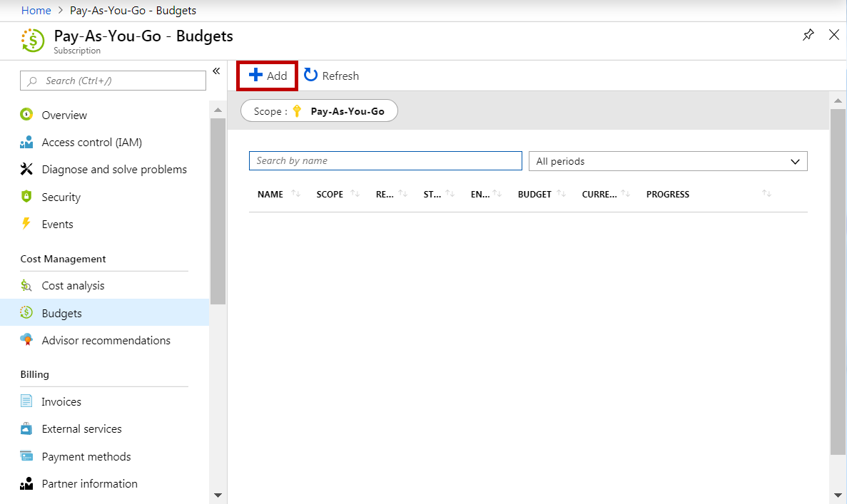Focus the Search by name field
This screenshot has height=504, width=847.
pyautogui.click(x=385, y=161)
